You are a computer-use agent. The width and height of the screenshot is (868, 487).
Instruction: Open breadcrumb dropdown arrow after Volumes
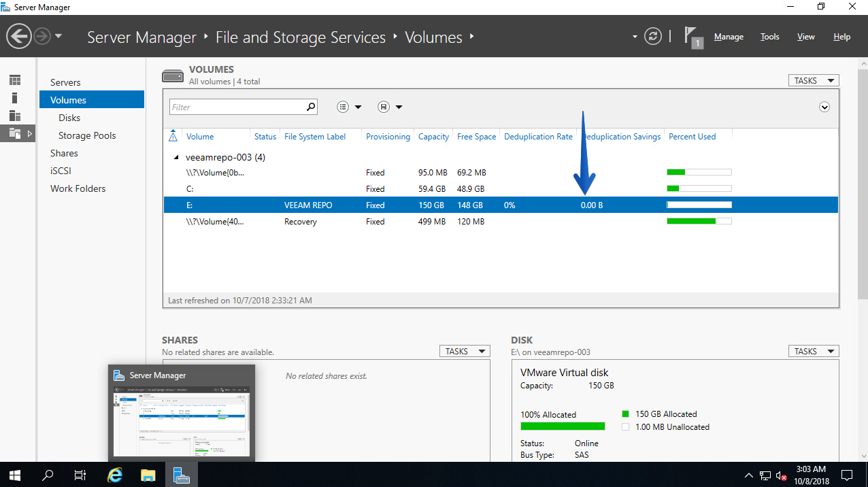tap(472, 37)
